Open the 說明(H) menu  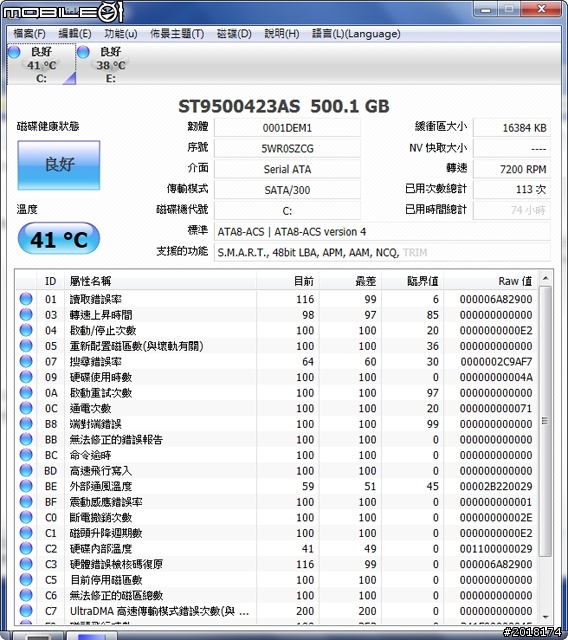(x=282, y=33)
